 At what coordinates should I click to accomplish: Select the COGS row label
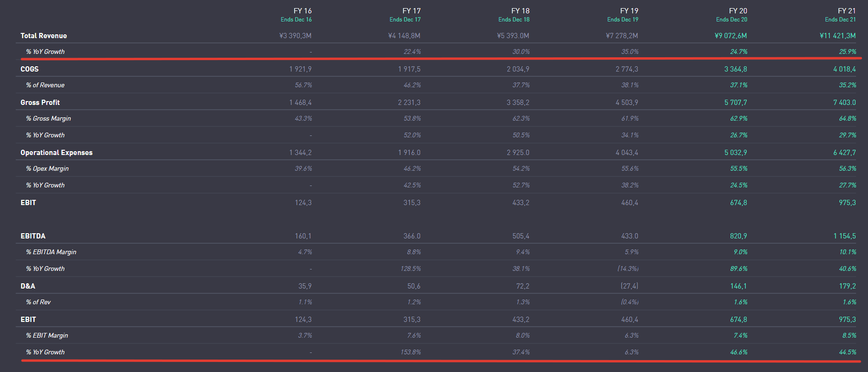pyautogui.click(x=29, y=69)
